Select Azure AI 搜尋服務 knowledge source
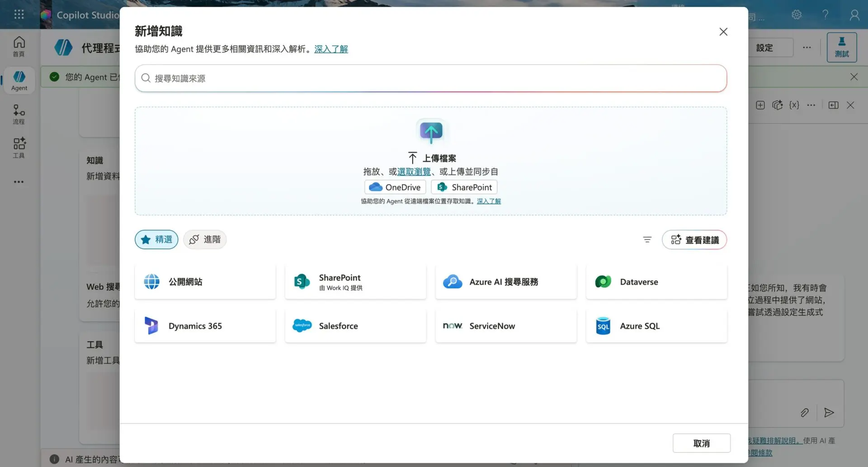868x467 pixels. pos(506,282)
